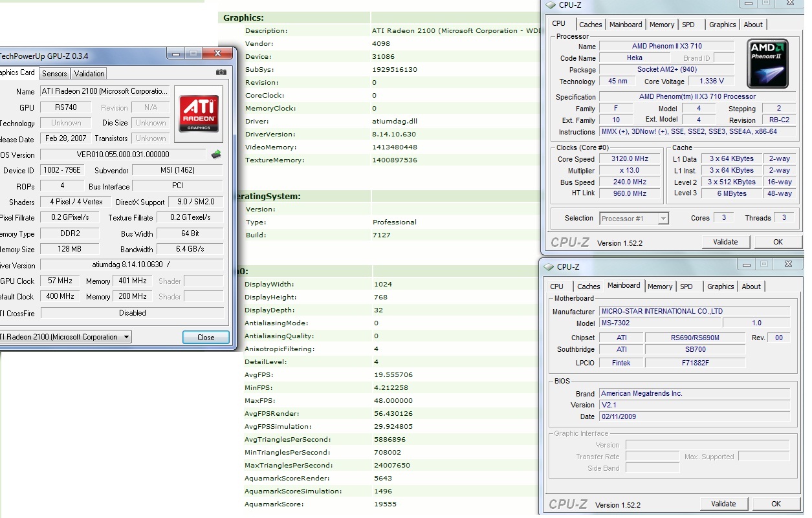Click the GPU-Z camera screenshot icon
Image resolution: width=812 pixels, height=518 pixels.
tap(221, 72)
